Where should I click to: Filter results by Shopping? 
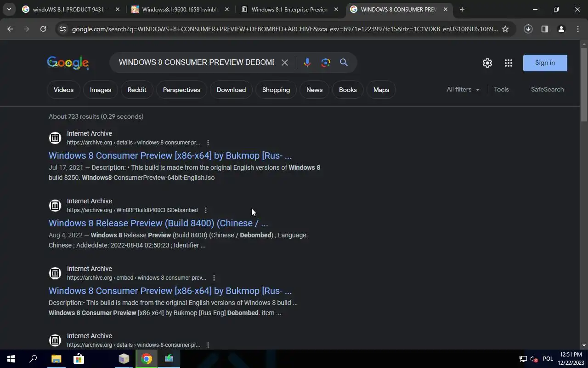[276, 90]
